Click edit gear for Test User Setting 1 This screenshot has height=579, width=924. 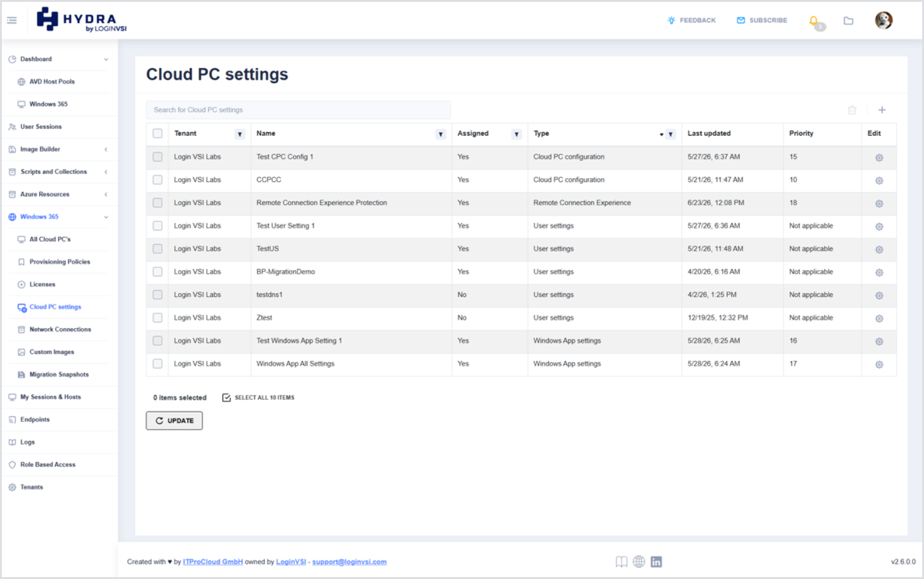(879, 226)
